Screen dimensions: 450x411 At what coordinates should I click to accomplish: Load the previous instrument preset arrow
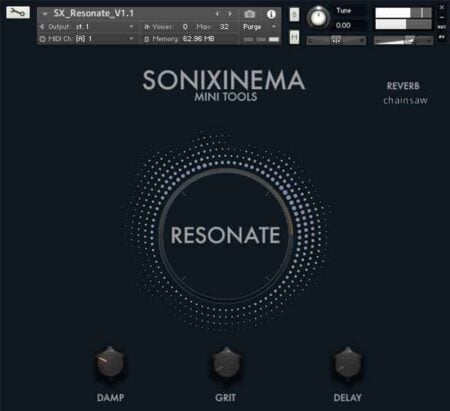click(217, 14)
